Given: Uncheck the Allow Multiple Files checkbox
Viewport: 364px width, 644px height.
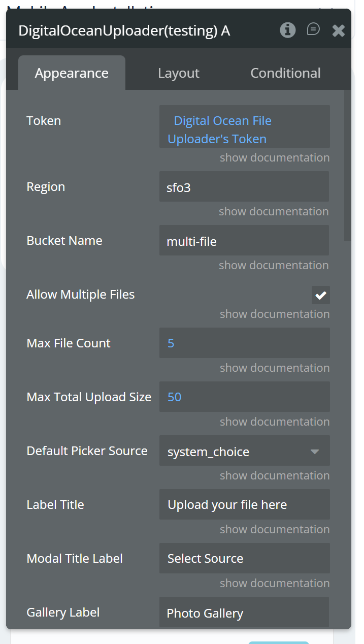Looking at the screenshot, I should point(321,295).
